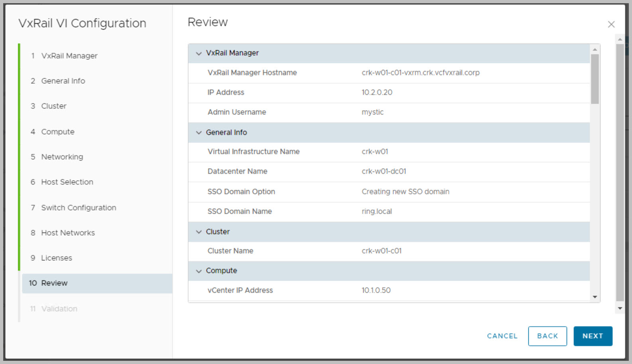
Task: Go to the Licenses step
Action: click(x=57, y=258)
